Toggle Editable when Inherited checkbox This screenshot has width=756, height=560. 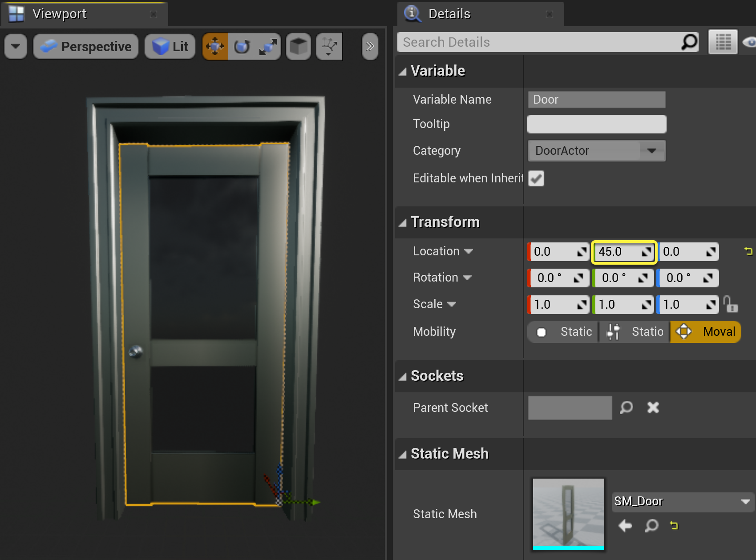tap(536, 178)
